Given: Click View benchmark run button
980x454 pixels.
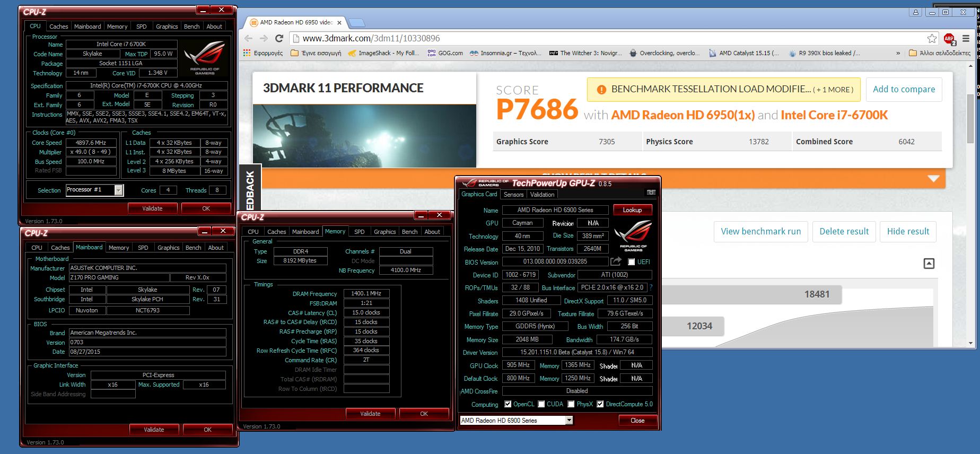Looking at the screenshot, I should 760,231.
